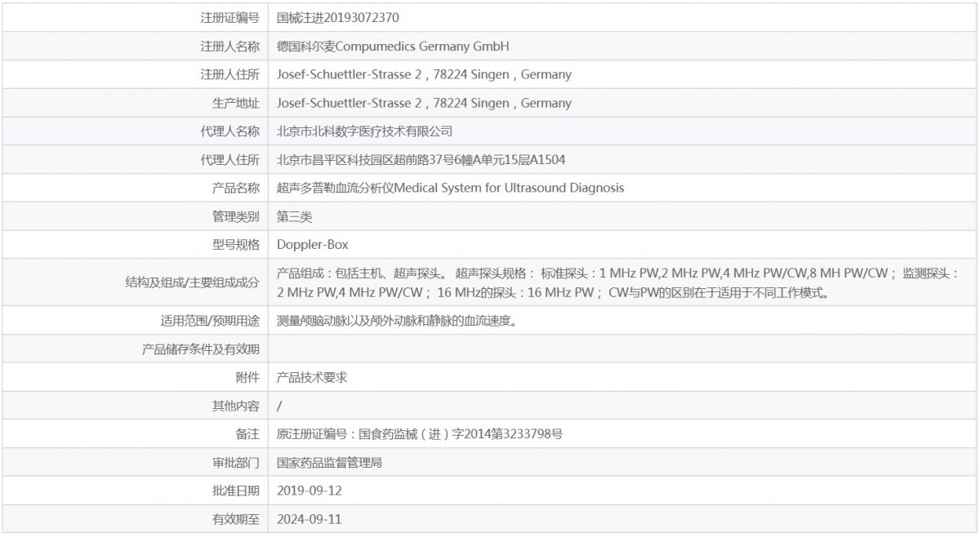Click the slash value in the 其他内容 row
Screen dimensions: 980x533
click(279, 406)
